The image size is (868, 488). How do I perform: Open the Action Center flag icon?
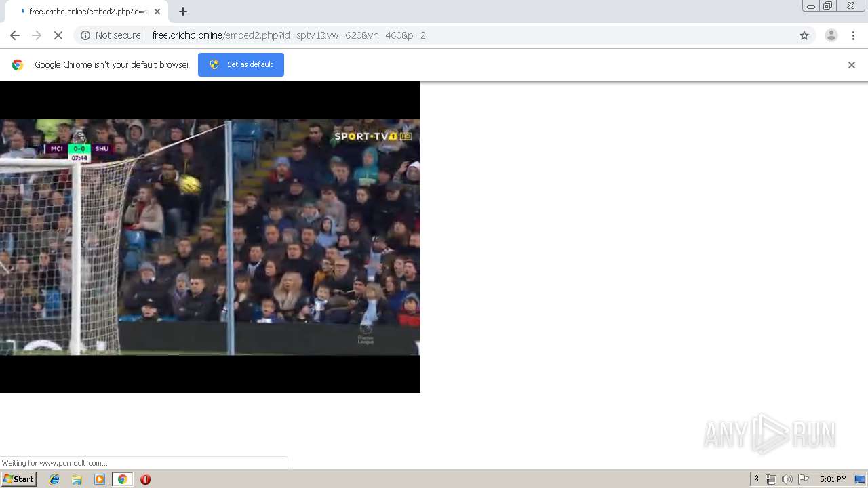coord(804,479)
